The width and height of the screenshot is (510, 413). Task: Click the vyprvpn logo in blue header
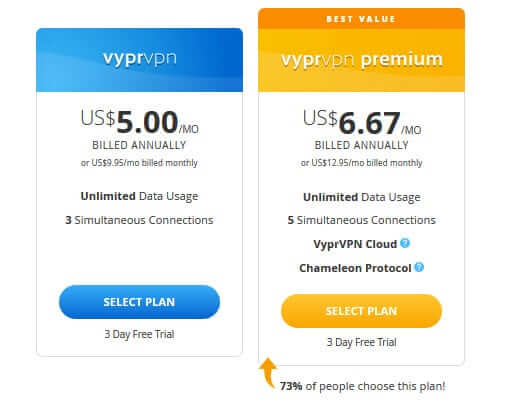click(x=140, y=59)
